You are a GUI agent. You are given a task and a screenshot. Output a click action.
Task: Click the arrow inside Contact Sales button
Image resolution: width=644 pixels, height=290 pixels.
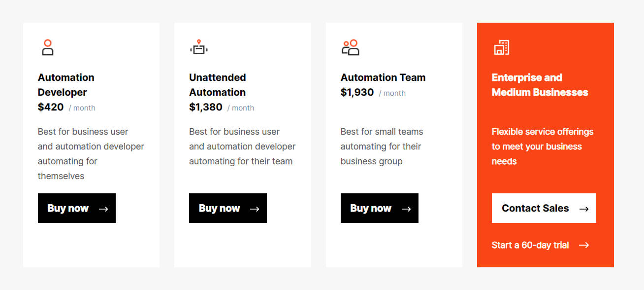584,209
